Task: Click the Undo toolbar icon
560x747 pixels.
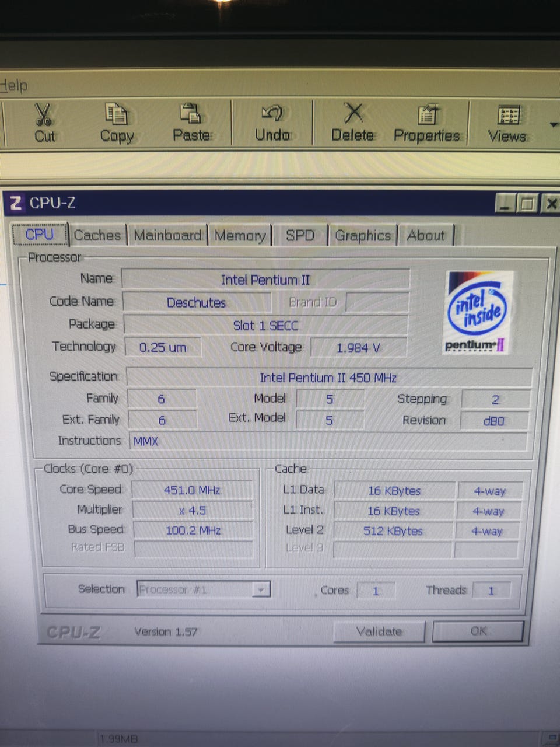Action: pyautogui.click(x=272, y=113)
